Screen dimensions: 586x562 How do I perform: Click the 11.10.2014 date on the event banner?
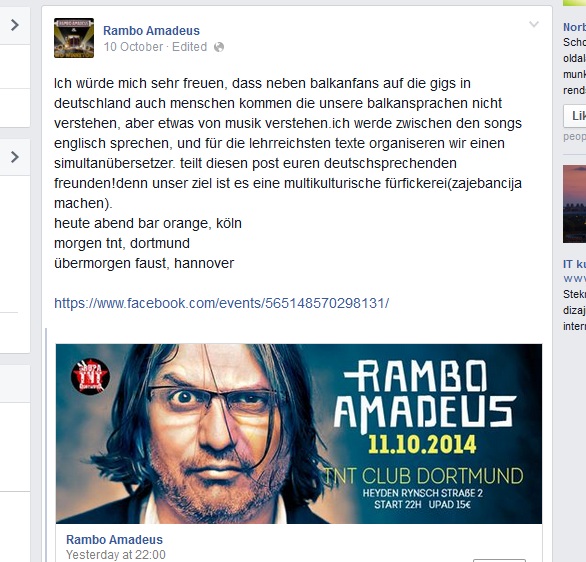[x=422, y=444]
